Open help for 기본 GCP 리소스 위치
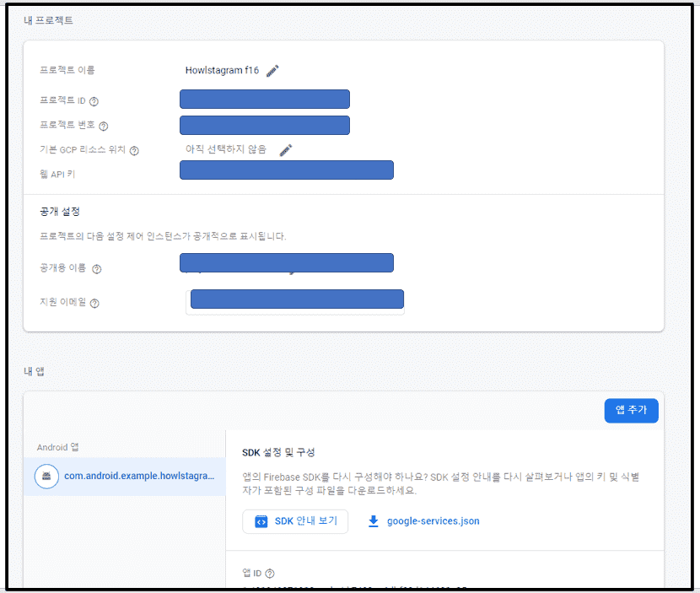The height and width of the screenshot is (593, 700). [134, 151]
